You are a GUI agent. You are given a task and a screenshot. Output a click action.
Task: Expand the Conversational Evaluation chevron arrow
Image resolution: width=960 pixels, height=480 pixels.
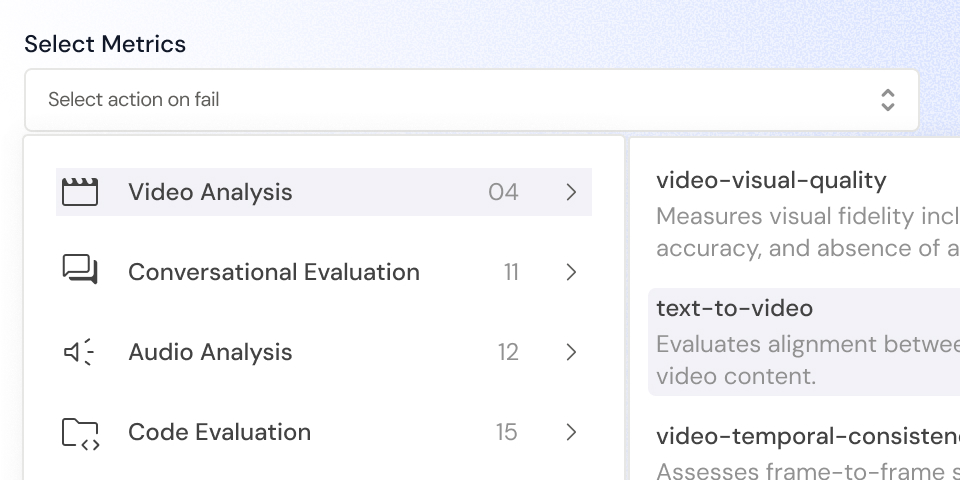[x=571, y=272]
